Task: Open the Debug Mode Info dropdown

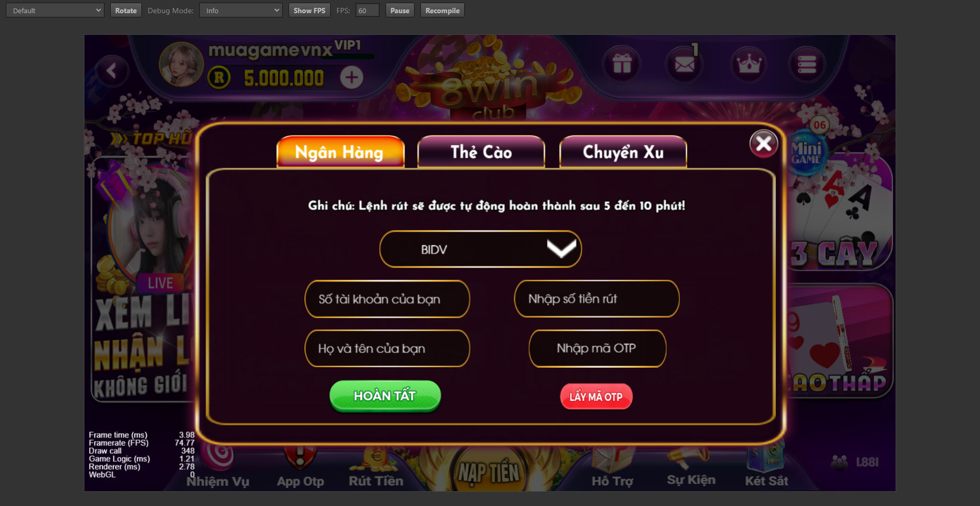Action: click(x=241, y=11)
